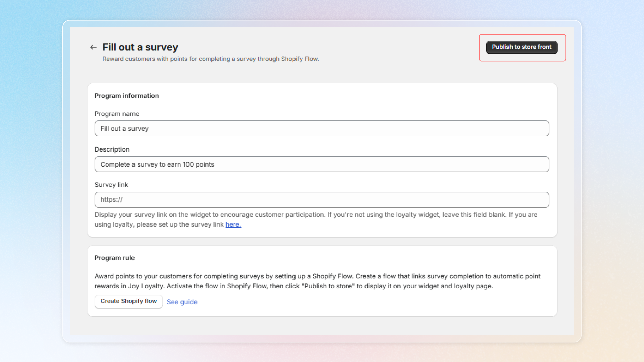This screenshot has width=644, height=362.
Task: Click the 'Fill out a survey' text inside Program name
Action: coord(124,129)
